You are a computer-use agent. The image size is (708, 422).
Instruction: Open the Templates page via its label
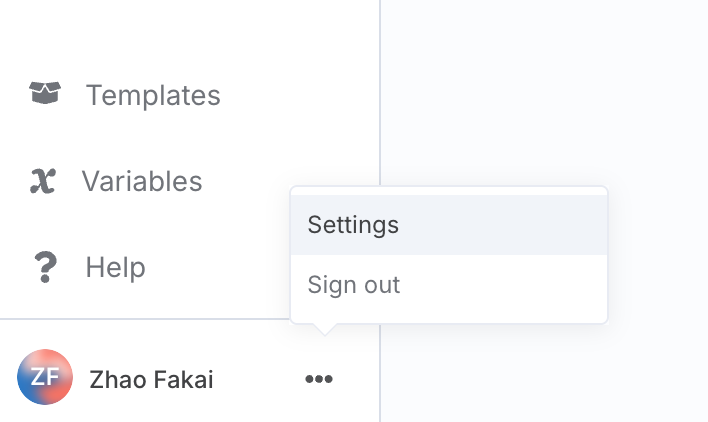153,95
